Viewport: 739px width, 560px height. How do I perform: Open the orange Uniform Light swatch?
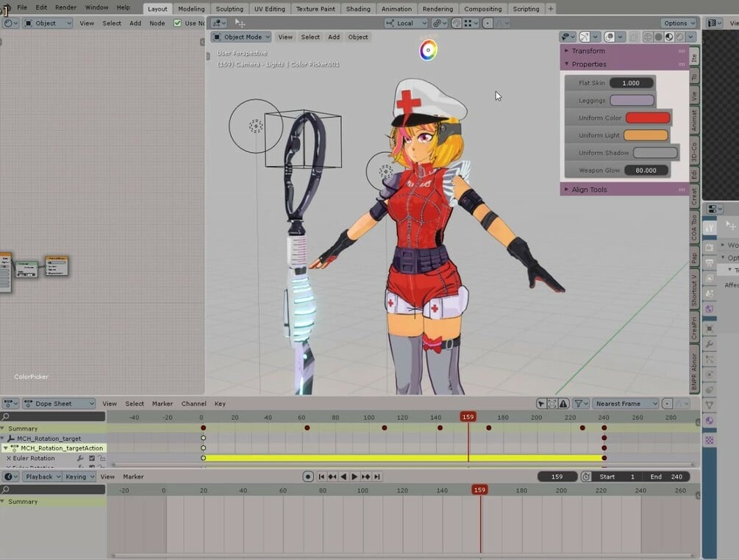pos(646,135)
